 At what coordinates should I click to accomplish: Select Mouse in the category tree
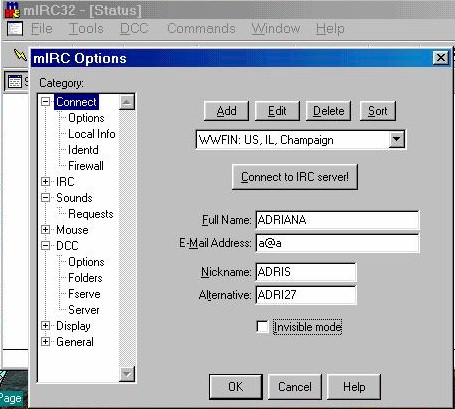72,230
